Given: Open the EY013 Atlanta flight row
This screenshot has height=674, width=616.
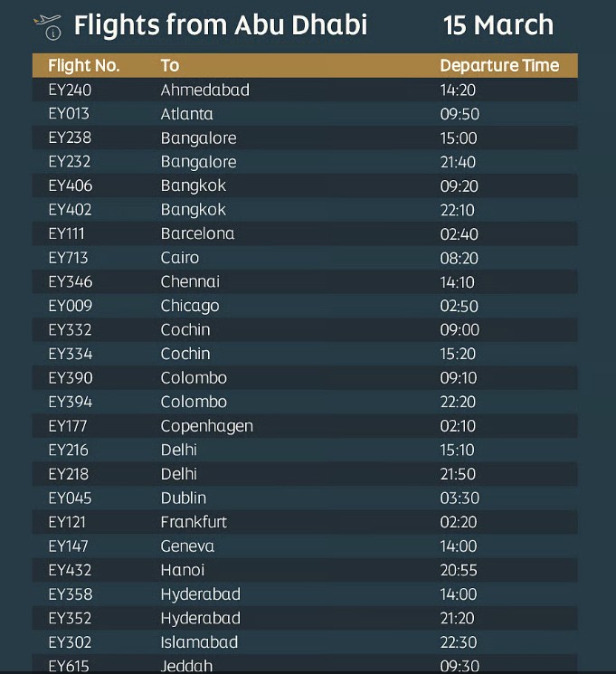Looking at the screenshot, I should click(x=305, y=114).
